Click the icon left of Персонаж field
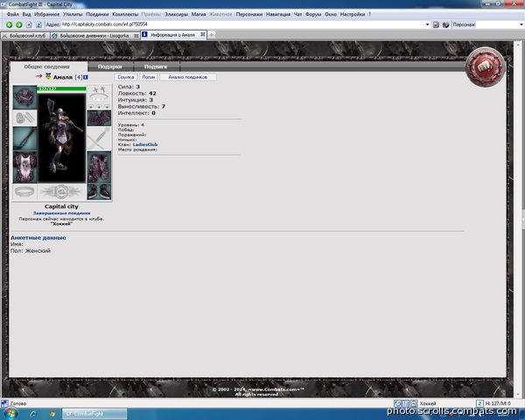The width and height of the screenshot is (525, 420). pos(445,24)
